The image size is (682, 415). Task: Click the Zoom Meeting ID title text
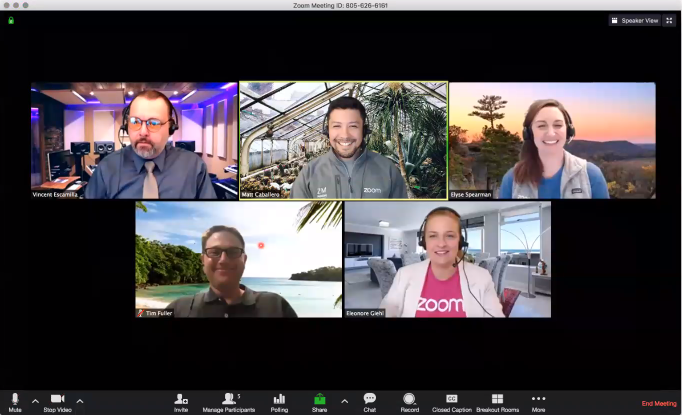point(340,5)
